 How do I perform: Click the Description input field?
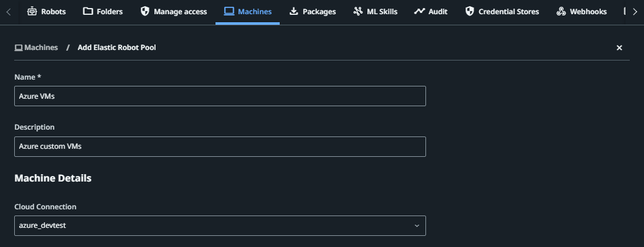click(x=220, y=146)
